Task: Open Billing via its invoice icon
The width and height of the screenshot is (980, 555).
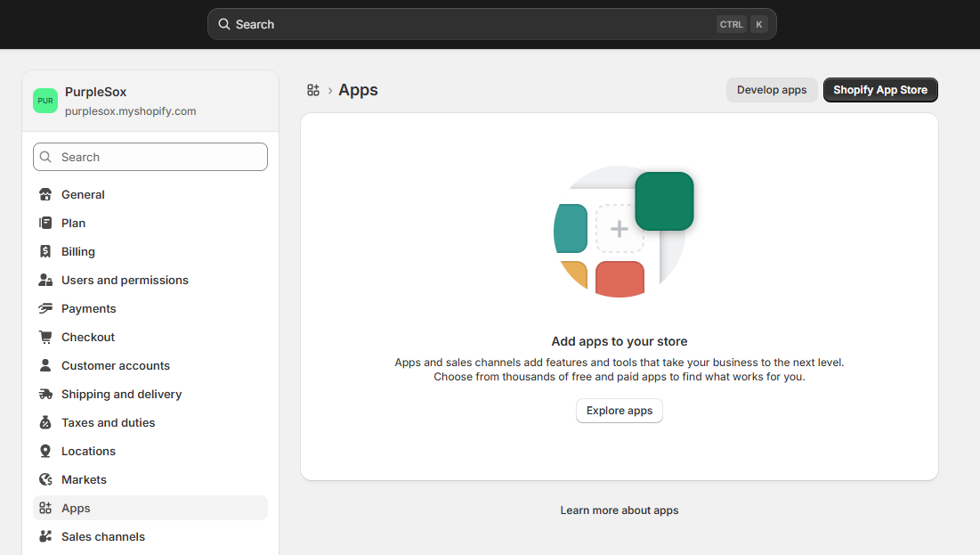Action: click(x=45, y=251)
